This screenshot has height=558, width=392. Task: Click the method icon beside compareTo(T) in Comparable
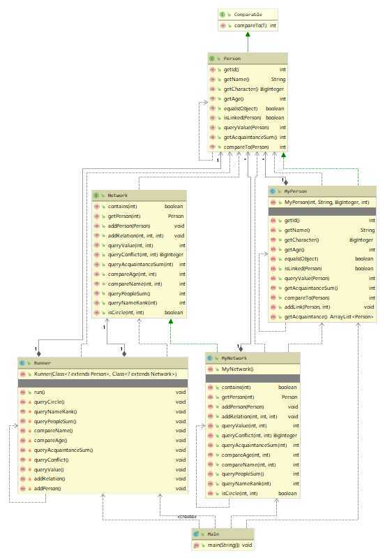(x=223, y=26)
